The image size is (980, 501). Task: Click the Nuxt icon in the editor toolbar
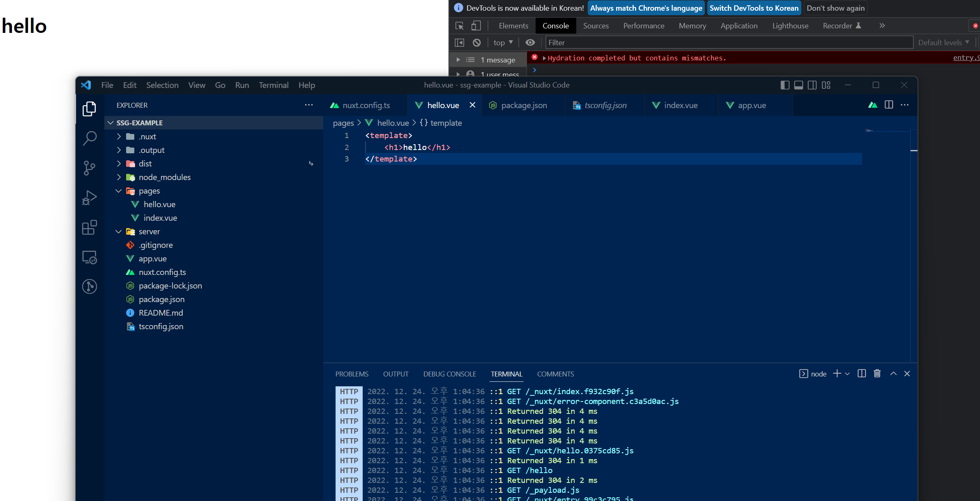click(x=873, y=105)
